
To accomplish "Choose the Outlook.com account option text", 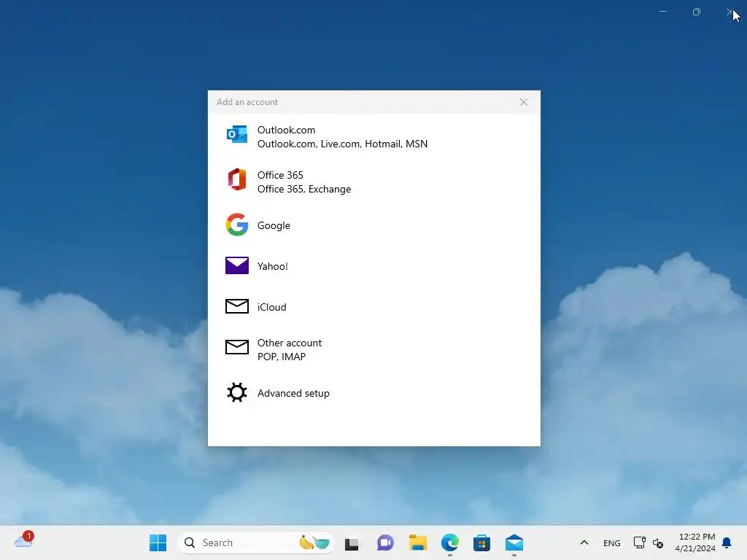I will [x=286, y=130].
